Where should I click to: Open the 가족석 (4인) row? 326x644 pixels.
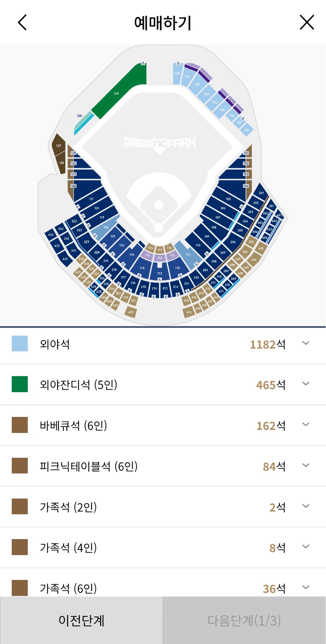pos(306,546)
